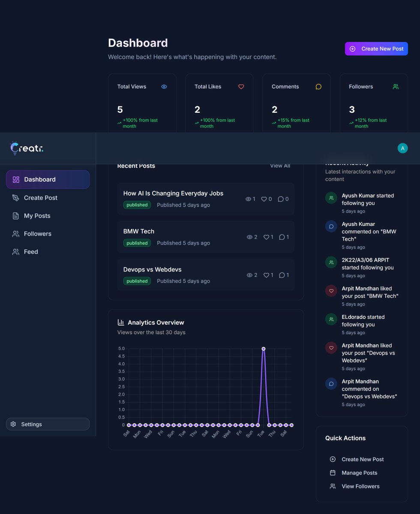Image resolution: width=420 pixels, height=514 pixels.
Task: Click the heart icon on Total Likes card
Action: pyautogui.click(x=241, y=87)
